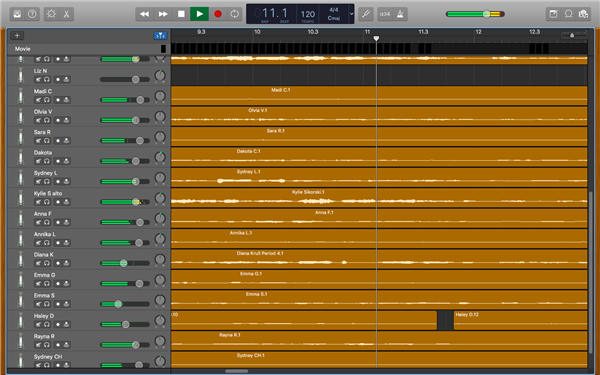Screen dimensions: 600x375
Task: Open the Note Pad
Action: point(553,14)
